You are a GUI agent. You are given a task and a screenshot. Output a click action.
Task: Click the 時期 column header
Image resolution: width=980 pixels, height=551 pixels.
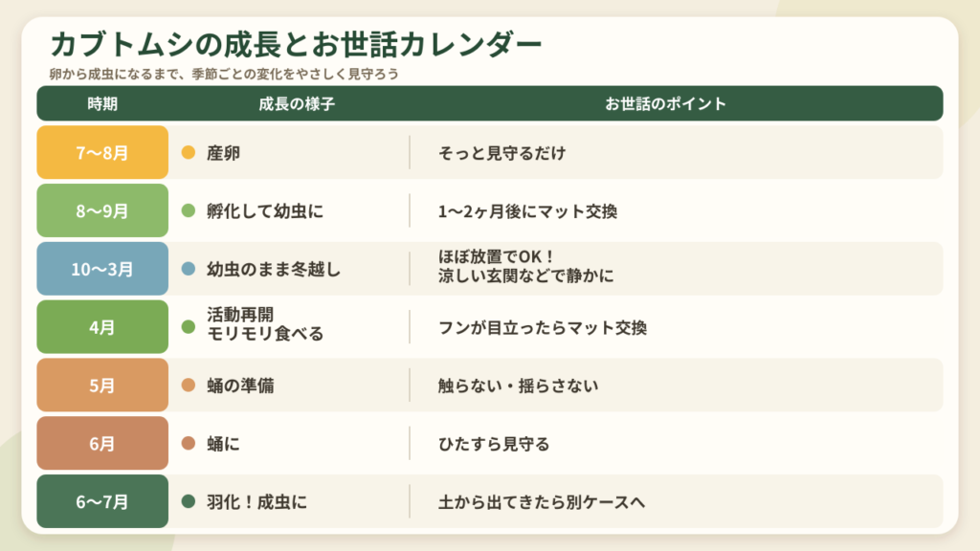[102, 103]
